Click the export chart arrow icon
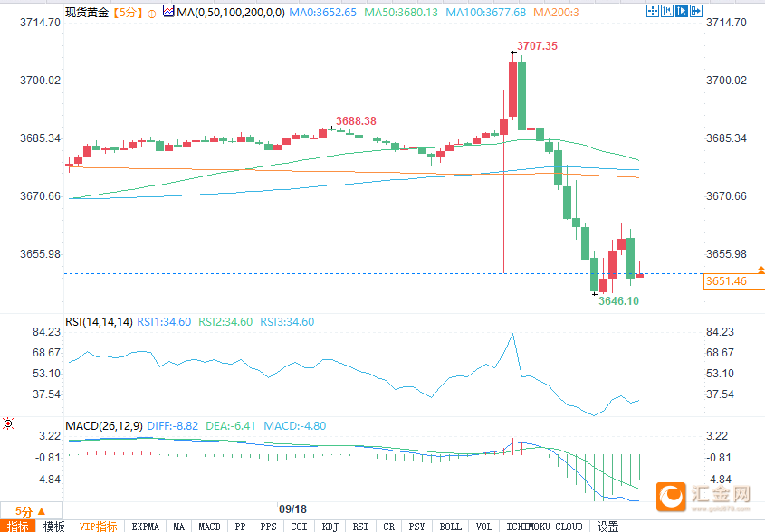Viewport: 765px width, 532px height. tap(696, 11)
